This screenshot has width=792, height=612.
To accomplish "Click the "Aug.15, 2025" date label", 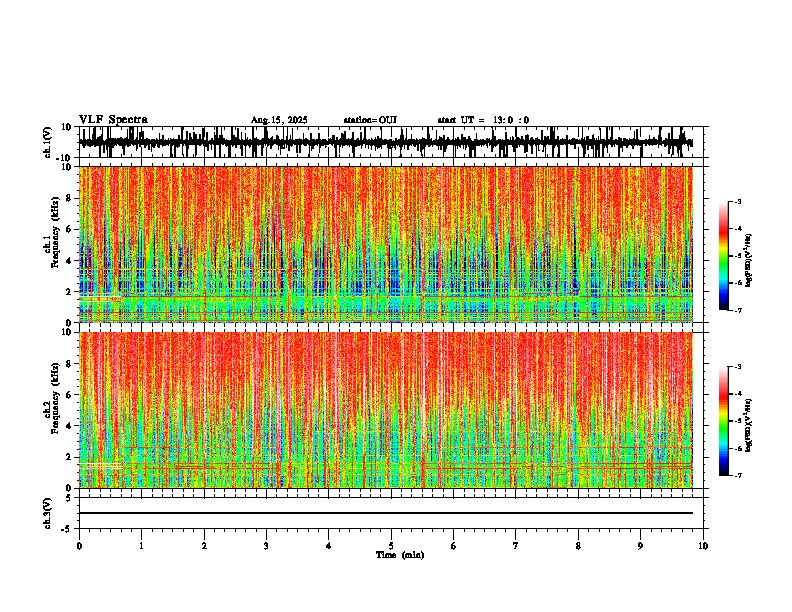I will 279,120.
